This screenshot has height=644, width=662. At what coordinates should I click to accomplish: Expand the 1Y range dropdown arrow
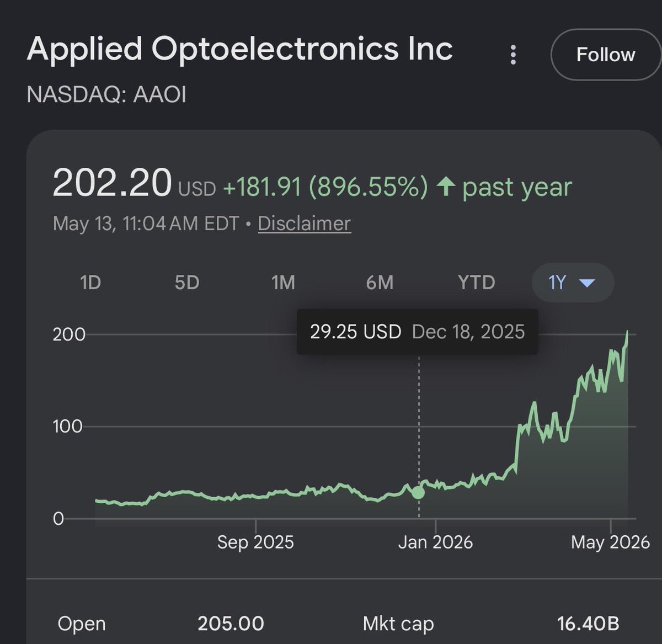point(587,283)
